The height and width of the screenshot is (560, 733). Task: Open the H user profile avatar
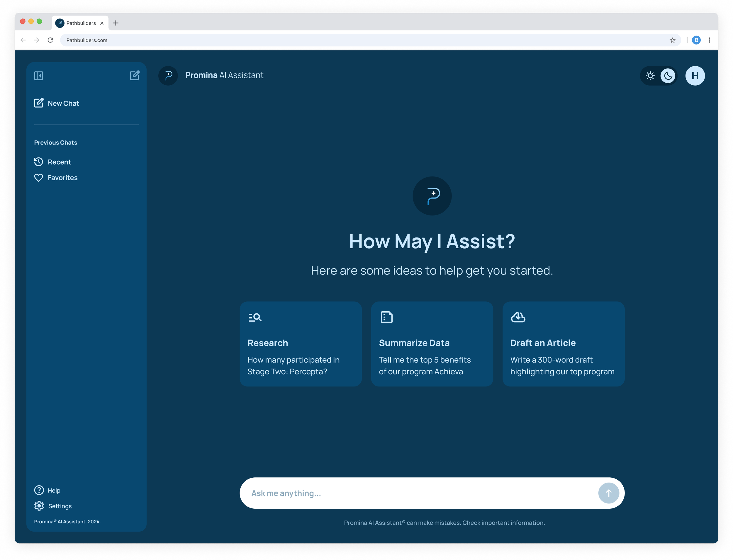(695, 76)
